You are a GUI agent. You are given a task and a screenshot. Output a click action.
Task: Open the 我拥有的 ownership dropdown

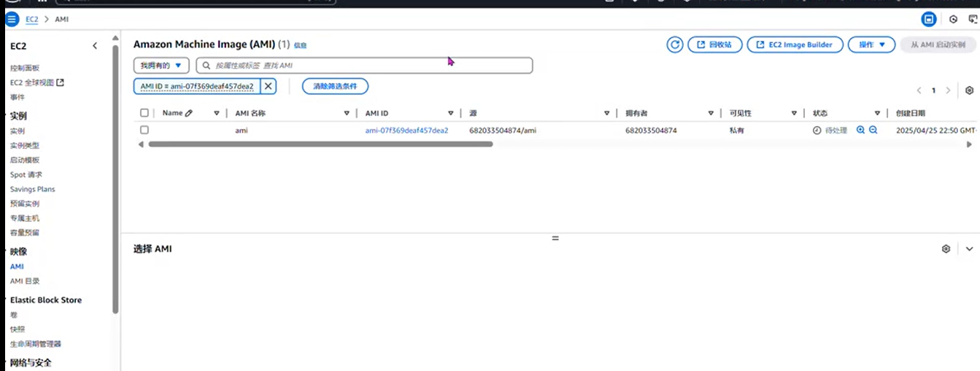click(x=161, y=66)
